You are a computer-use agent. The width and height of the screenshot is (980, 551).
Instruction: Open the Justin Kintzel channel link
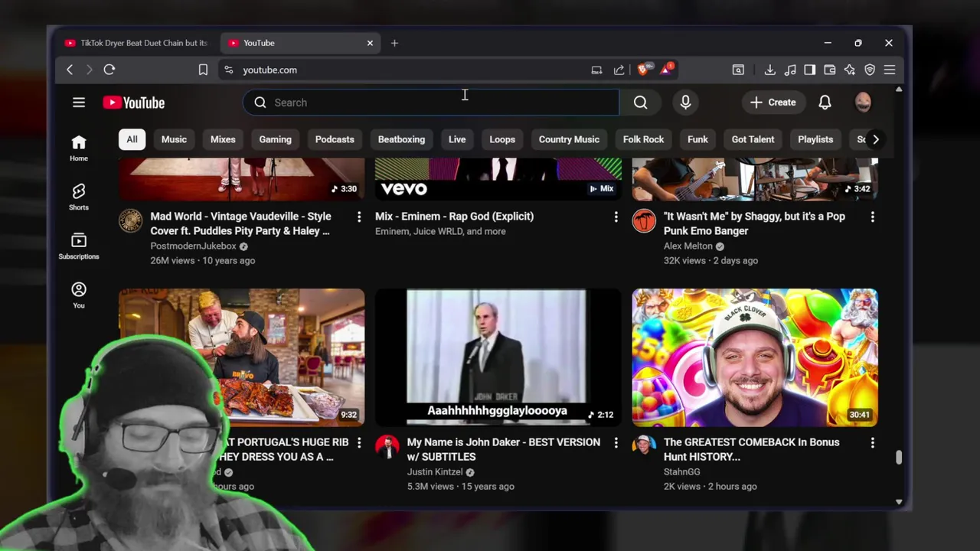(435, 472)
